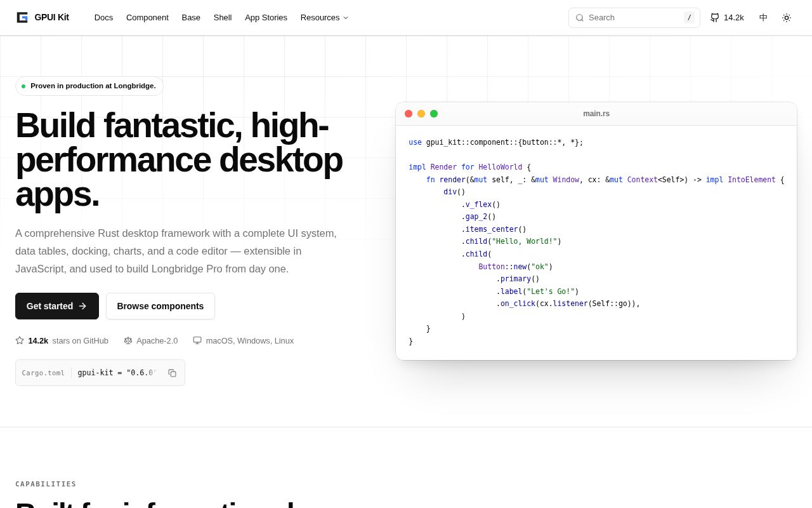Expand the Resources dropdown menu

(x=324, y=18)
